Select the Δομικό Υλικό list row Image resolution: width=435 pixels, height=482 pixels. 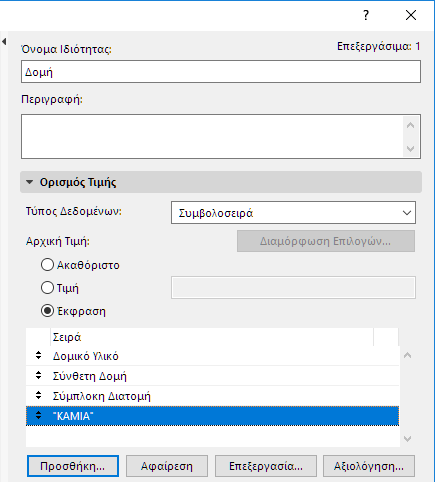(212, 356)
